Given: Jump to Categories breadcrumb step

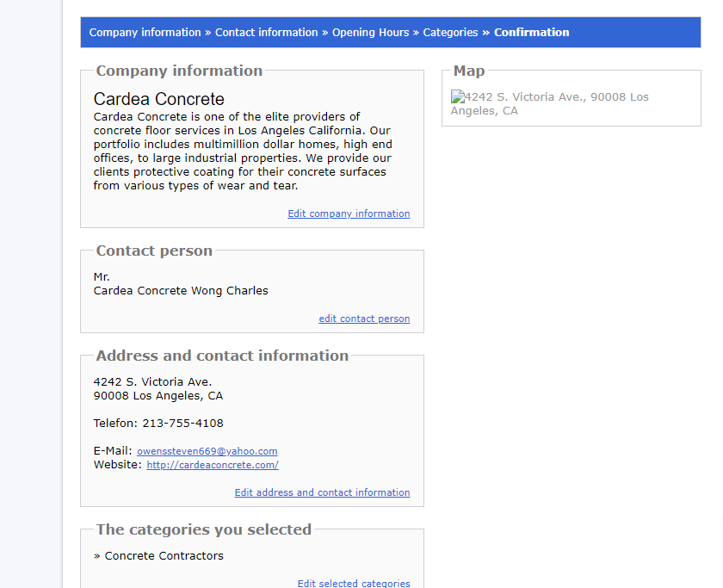Looking at the screenshot, I should pyautogui.click(x=450, y=32).
